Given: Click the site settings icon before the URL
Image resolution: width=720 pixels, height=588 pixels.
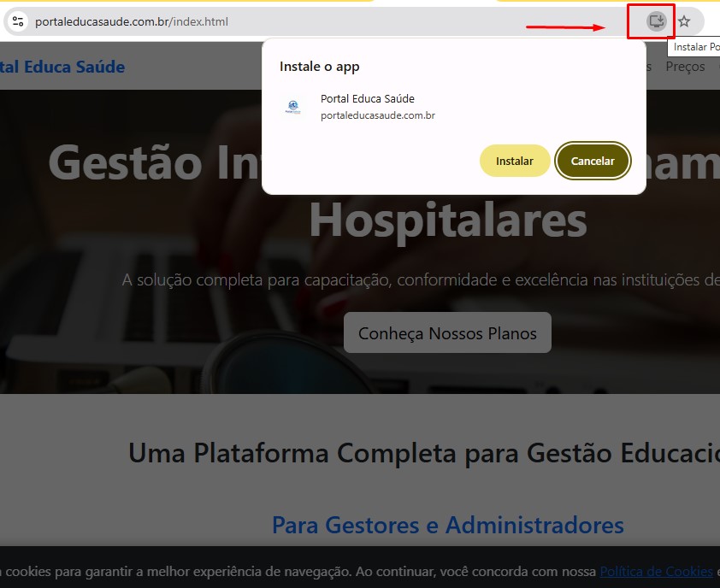Looking at the screenshot, I should [17, 23].
